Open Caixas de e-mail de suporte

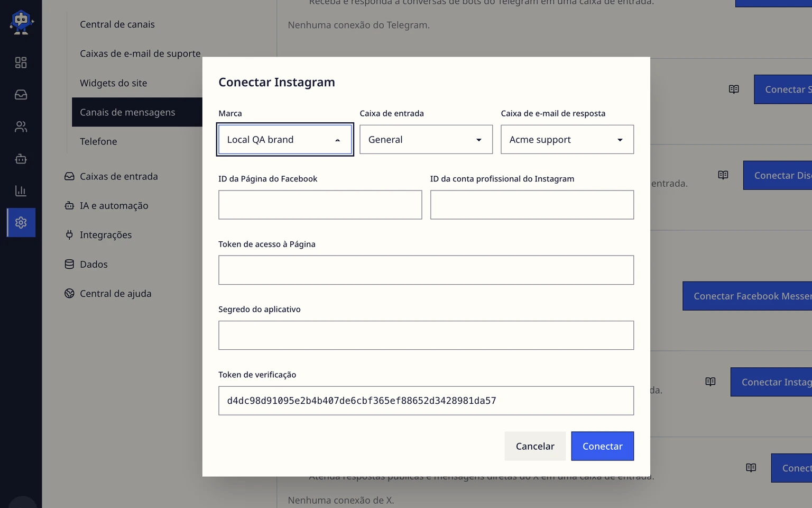(140, 53)
